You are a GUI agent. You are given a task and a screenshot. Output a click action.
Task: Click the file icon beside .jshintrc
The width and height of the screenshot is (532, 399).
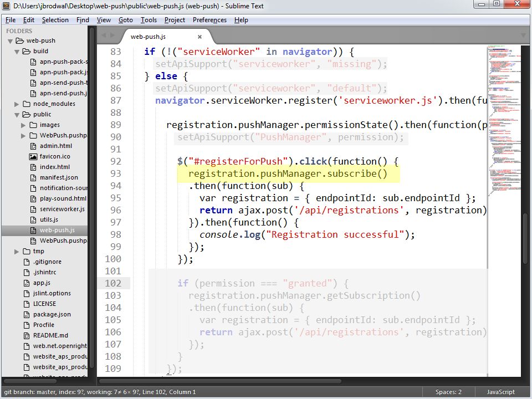(x=27, y=272)
